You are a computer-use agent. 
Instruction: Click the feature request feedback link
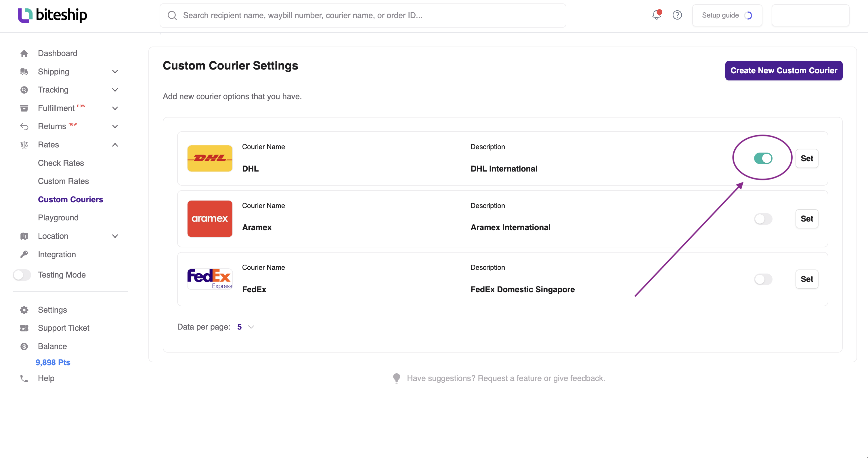click(x=506, y=378)
